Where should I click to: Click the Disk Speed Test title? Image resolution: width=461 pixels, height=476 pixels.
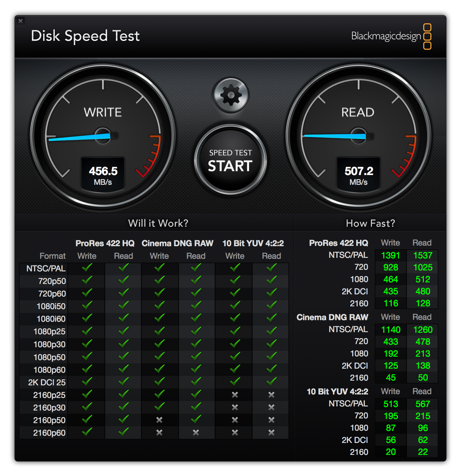(85, 36)
